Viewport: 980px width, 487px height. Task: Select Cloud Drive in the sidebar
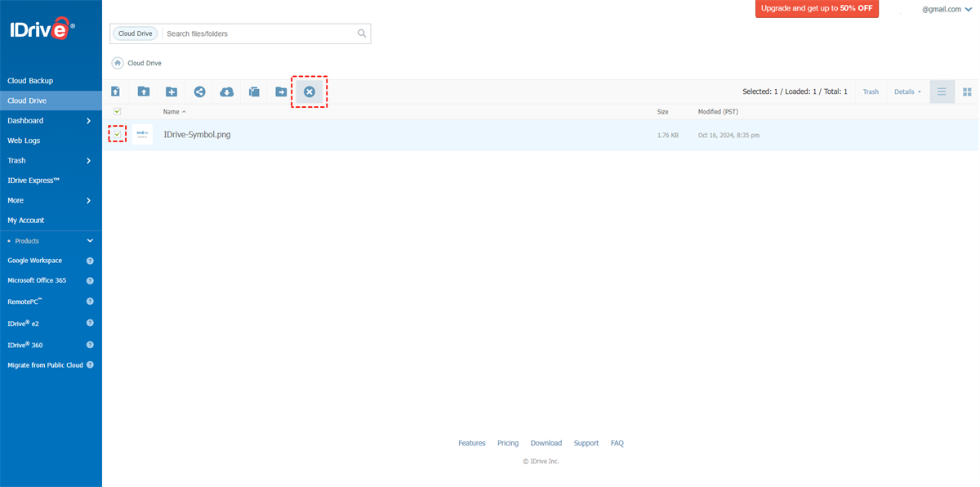51,101
